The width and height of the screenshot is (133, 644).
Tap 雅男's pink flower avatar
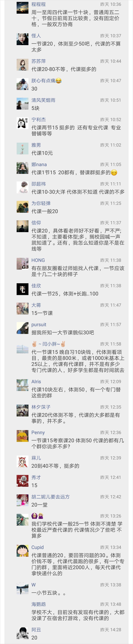pos(23,149)
